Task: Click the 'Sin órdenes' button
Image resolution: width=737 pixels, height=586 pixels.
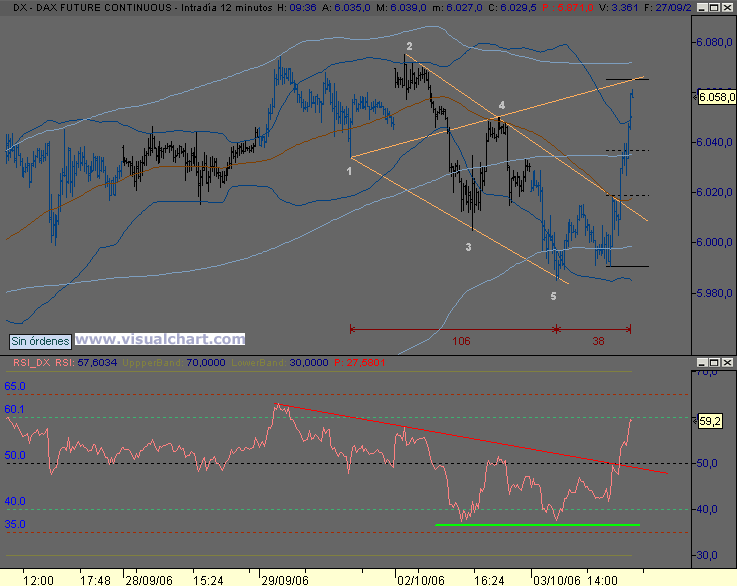Action: point(40,341)
